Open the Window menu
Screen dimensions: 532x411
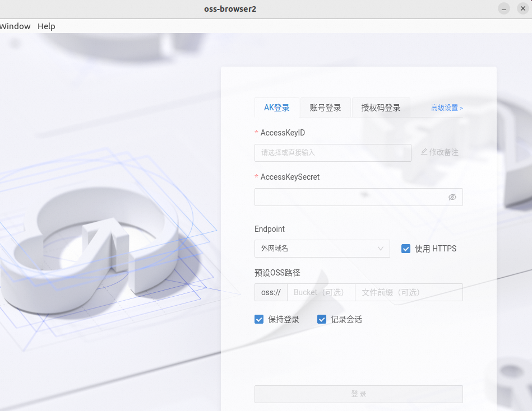click(15, 26)
